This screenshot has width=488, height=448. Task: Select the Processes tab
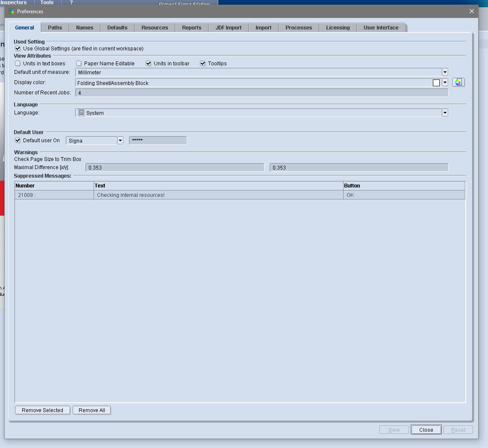pyautogui.click(x=299, y=28)
